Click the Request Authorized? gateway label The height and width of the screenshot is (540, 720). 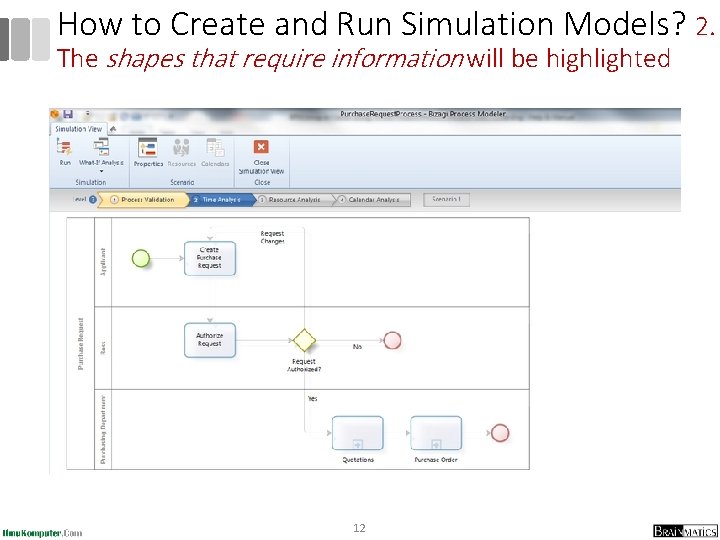[x=304, y=365]
